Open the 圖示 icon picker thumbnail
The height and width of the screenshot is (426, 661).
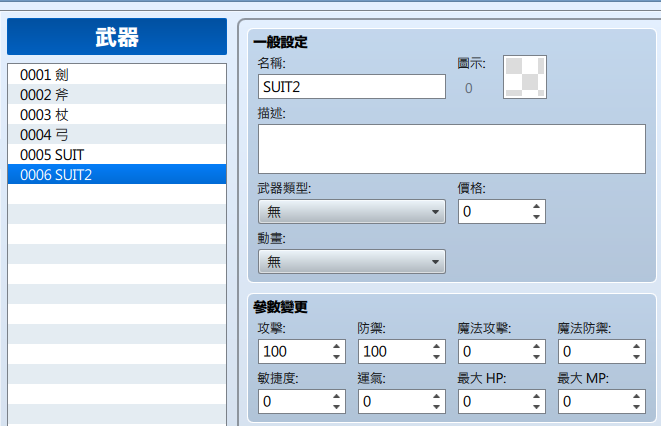(524, 77)
